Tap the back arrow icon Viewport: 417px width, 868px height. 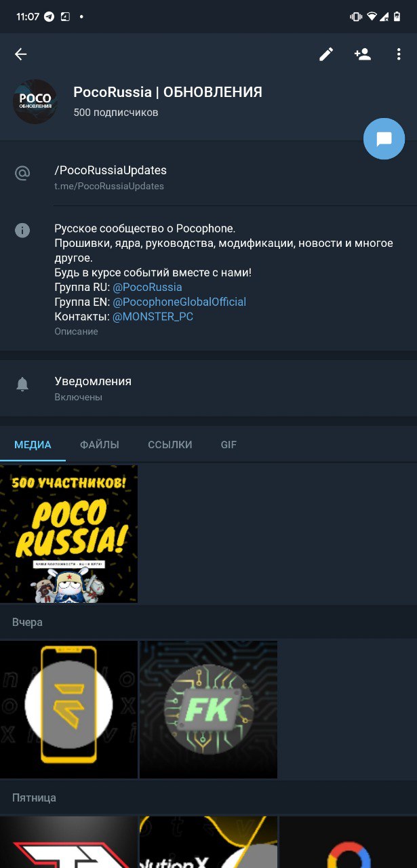pyautogui.click(x=21, y=55)
